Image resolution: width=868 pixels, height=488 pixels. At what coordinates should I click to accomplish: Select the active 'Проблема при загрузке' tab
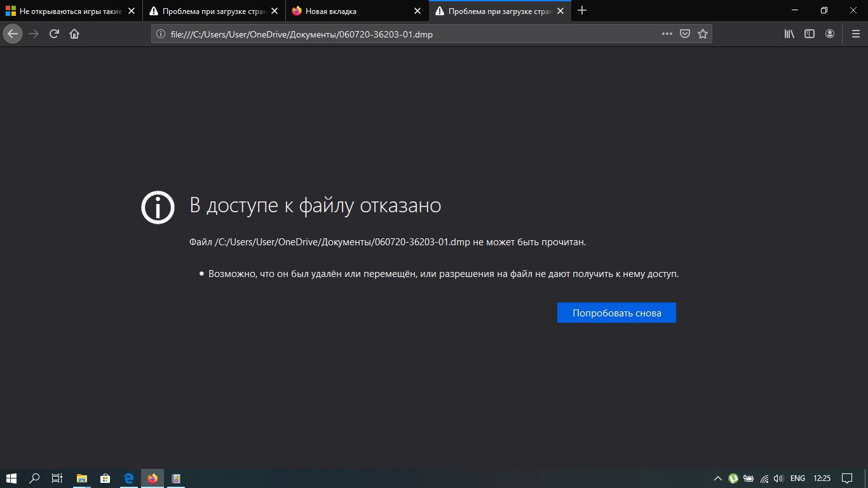[500, 11]
